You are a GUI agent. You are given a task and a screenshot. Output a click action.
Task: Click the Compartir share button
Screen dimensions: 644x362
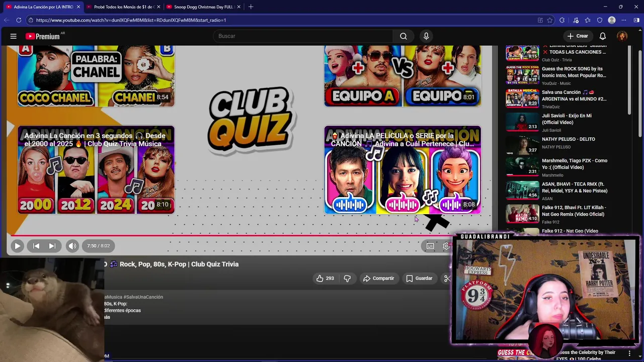(379, 278)
